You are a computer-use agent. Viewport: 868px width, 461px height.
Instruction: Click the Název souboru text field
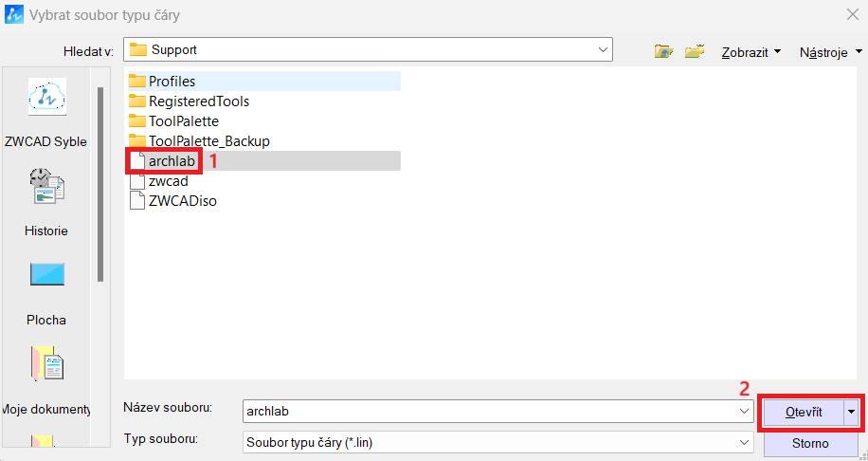pos(488,411)
